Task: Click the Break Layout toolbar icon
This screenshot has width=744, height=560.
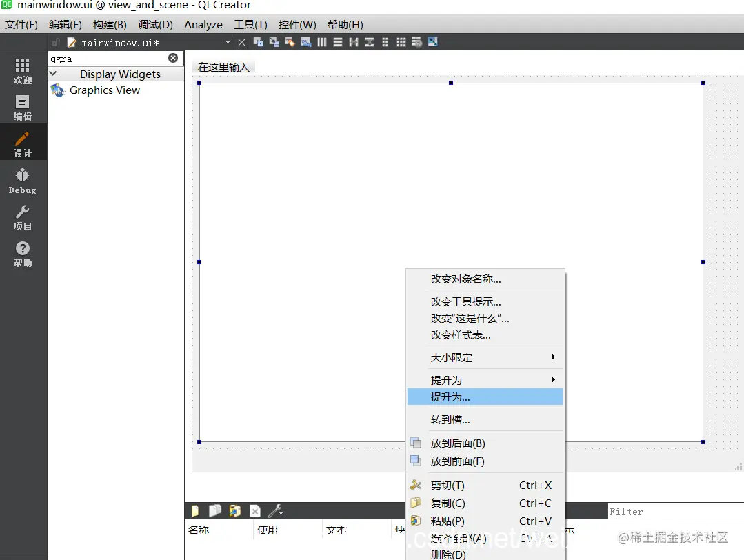Action: pos(417,42)
